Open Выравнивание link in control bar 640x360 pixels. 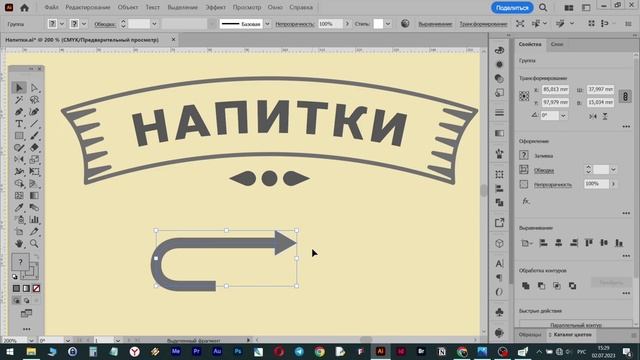435,24
